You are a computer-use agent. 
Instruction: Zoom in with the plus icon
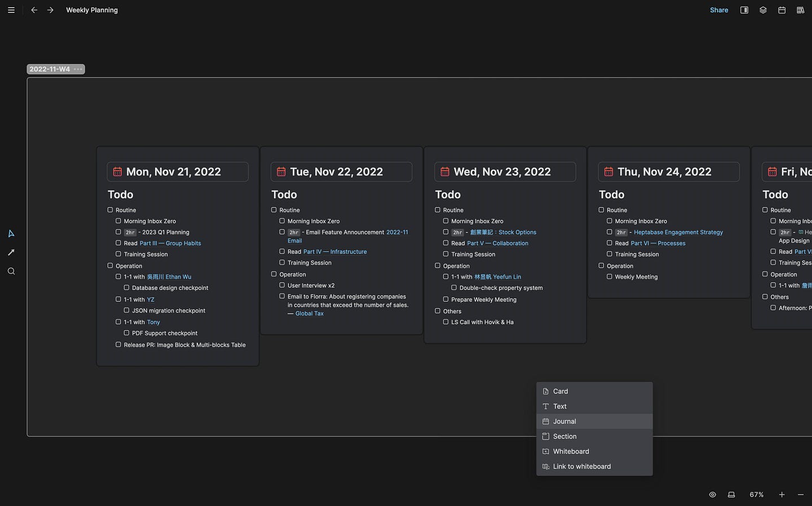[x=782, y=495]
